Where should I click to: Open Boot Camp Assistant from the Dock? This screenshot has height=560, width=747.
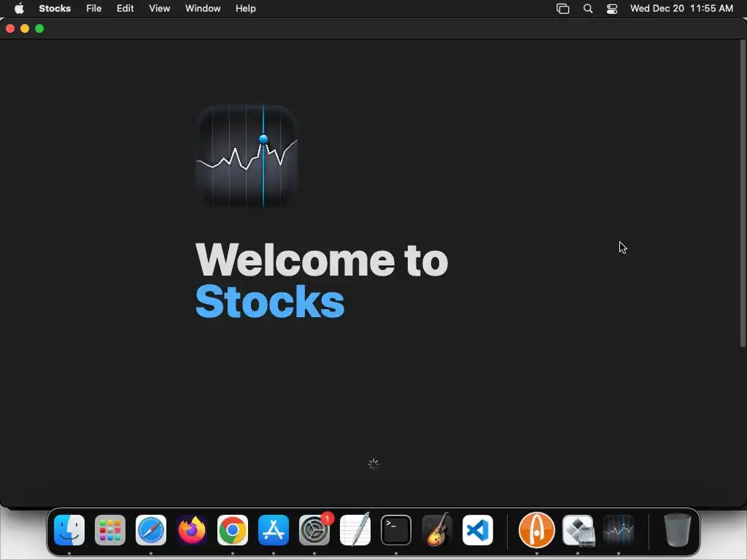click(x=578, y=530)
